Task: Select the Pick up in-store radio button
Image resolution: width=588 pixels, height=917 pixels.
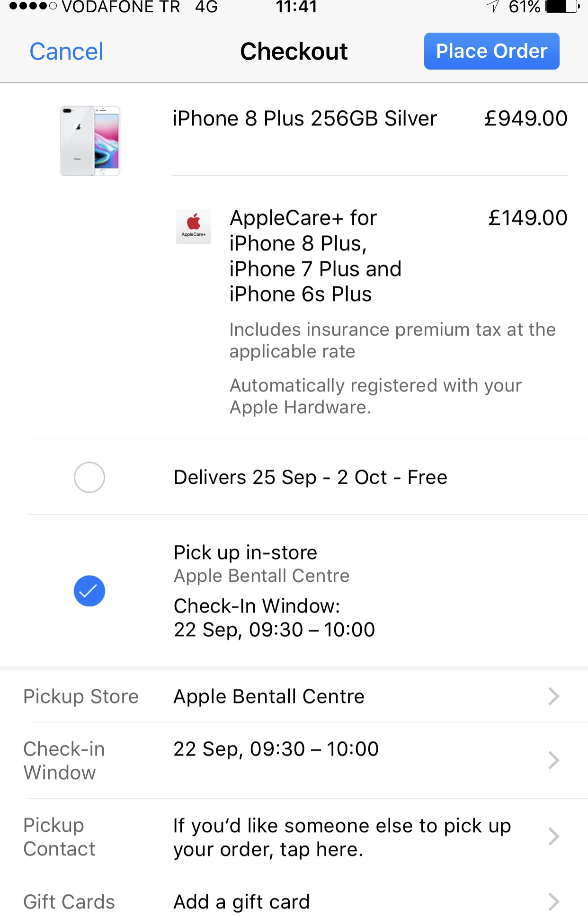Action: click(x=89, y=591)
